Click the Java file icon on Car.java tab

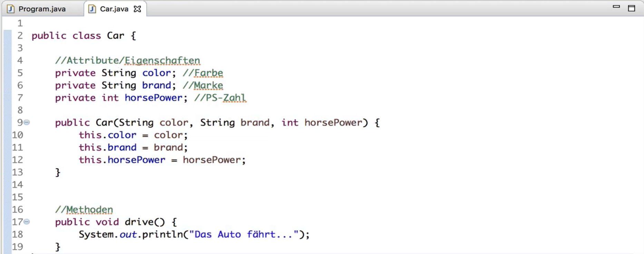click(x=92, y=9)
